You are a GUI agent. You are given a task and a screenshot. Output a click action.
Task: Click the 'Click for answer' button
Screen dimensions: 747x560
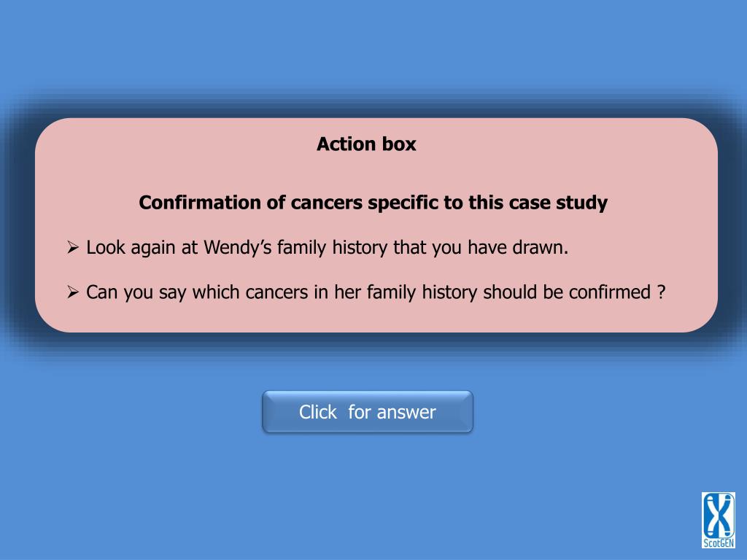pyautogui.click(x=368, y=412)
